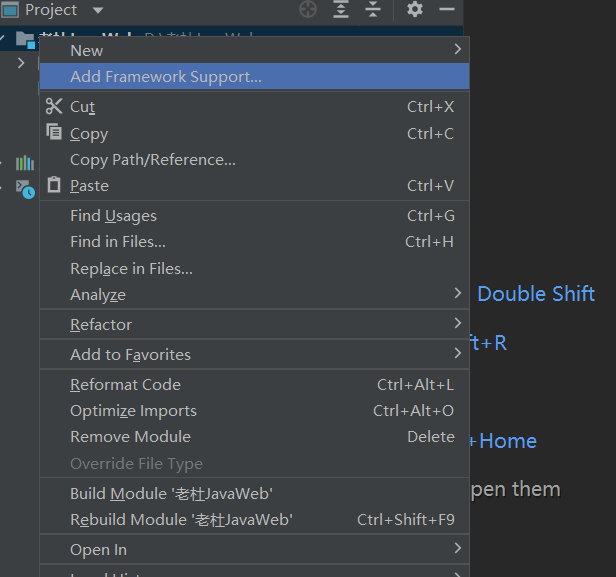
Task: Click the External Libraries bars icon
Action: (x=25, y=162)
